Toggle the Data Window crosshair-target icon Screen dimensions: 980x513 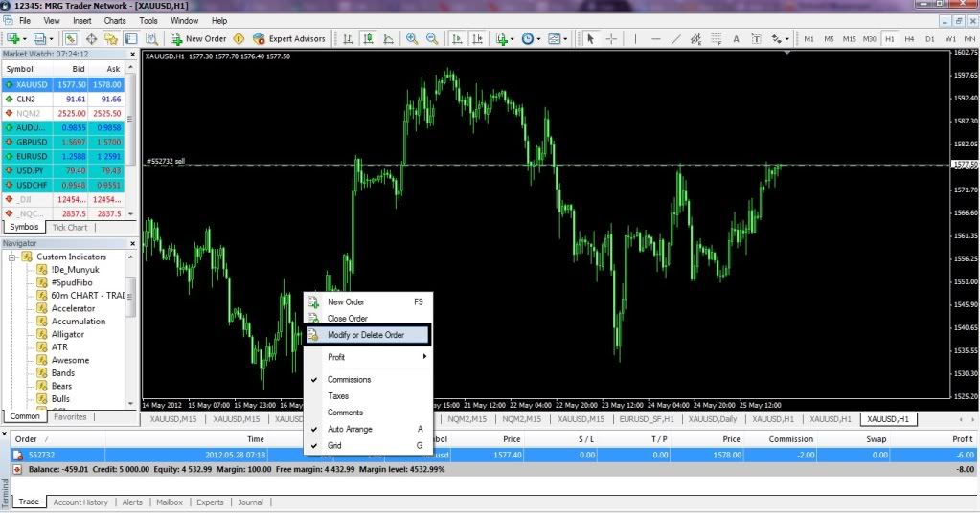(91, 38)
